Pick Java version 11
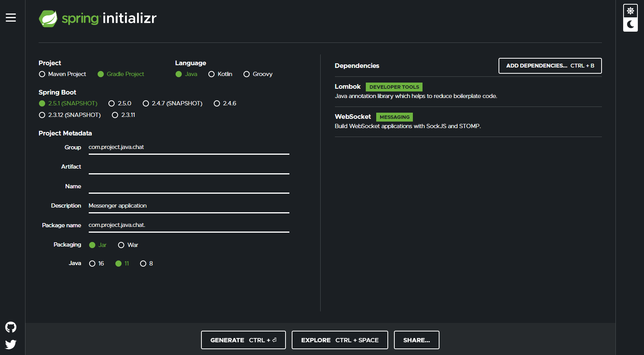This screenshot has width=644, height=355. [122, 264]
